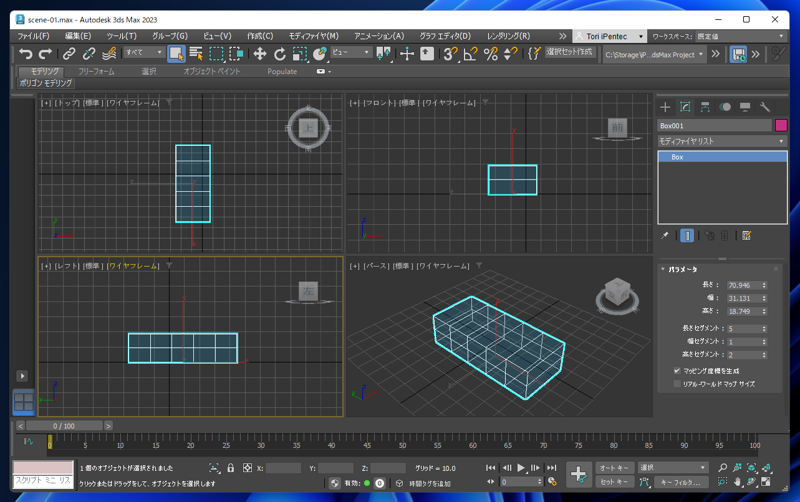Click the Undo arrow in the toolbar

pyautogui.click(x=25, y=54)
